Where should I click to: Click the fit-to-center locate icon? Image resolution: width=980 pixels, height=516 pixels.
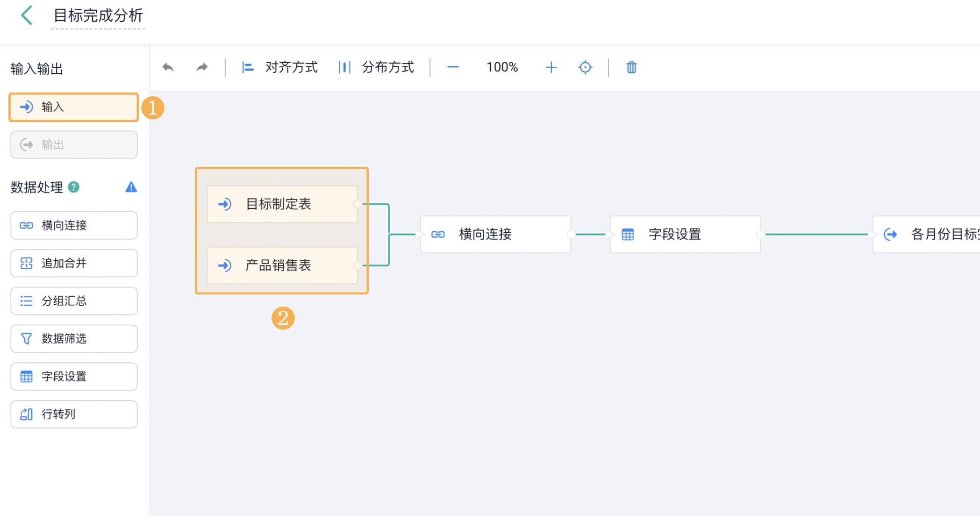[586, 67]
